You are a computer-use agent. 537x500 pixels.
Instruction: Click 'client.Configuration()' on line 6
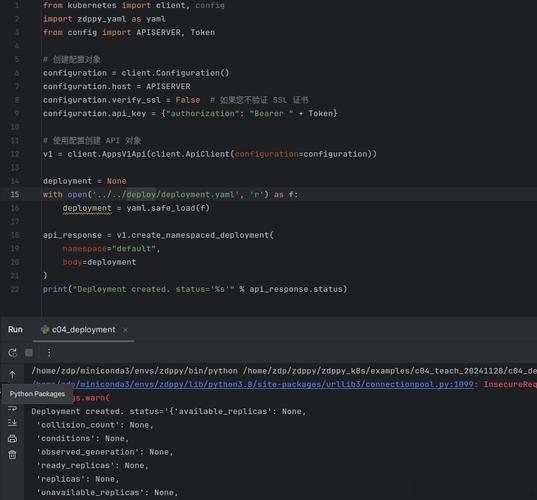pyautogui.click(x=175, y=73)
